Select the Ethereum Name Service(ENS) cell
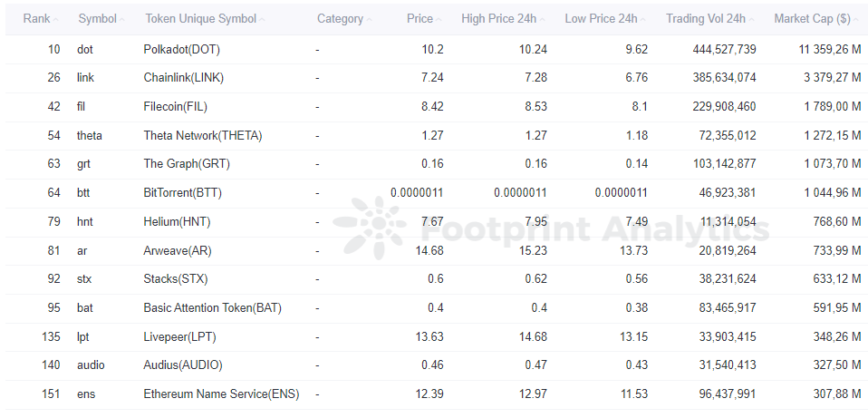The image size is (868, 418). (221, 394)
